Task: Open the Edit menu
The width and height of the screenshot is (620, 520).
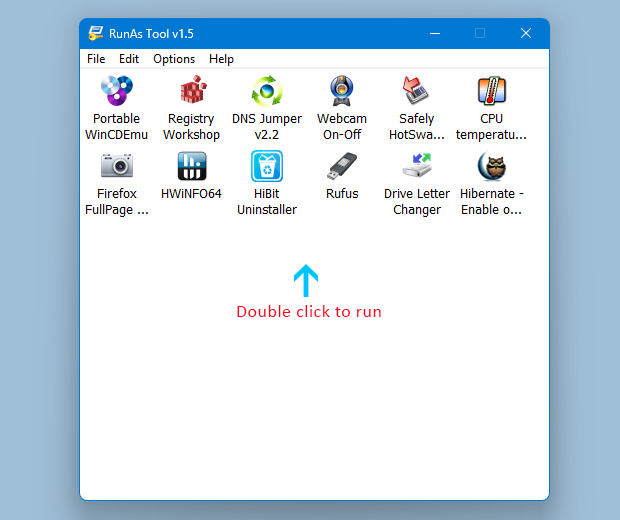Action: [129, 59]
